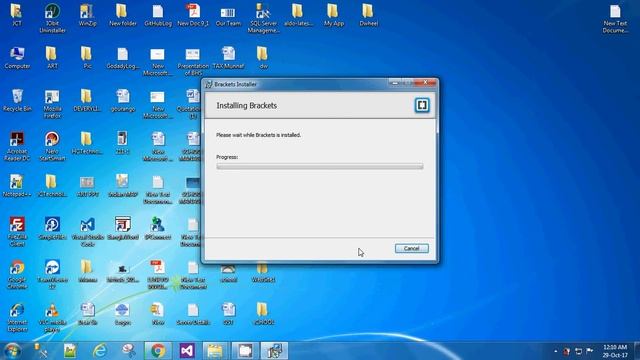The height and width of the screenshot is (360, 640).
Task: Open the Windows Start menu
Action: [12, 351]
